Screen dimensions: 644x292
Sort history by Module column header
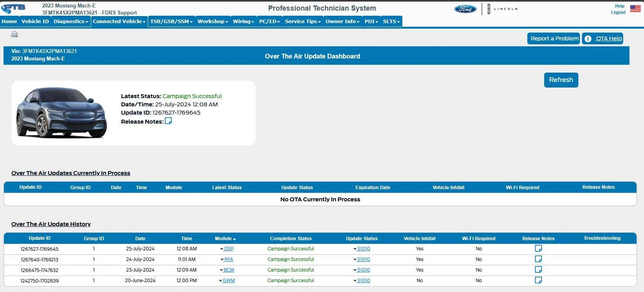[226, 239]
